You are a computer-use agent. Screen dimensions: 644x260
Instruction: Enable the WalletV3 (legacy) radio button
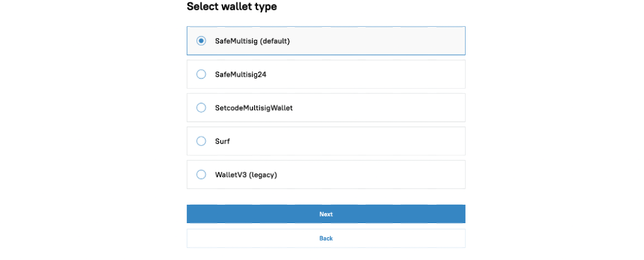coord(201,175)
